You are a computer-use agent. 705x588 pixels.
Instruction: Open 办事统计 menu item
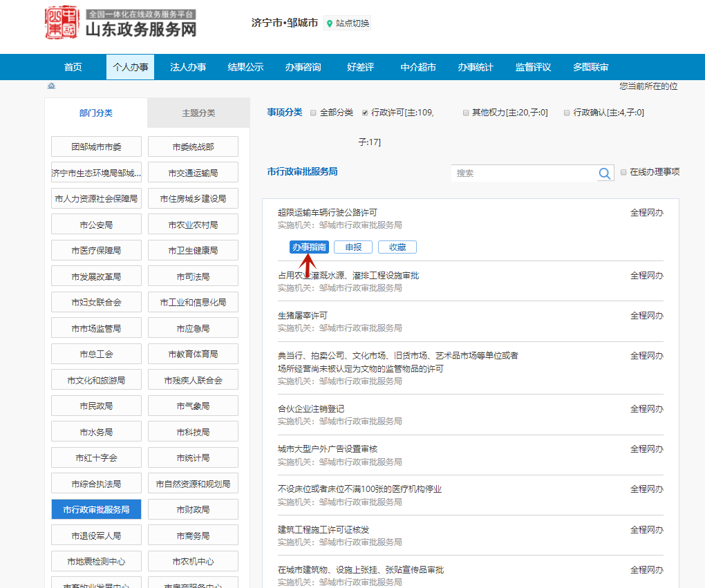coord(476,67)
